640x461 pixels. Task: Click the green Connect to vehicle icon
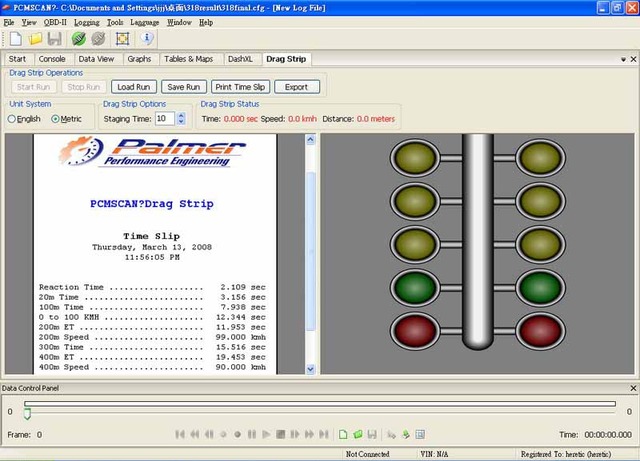[78, 39]
